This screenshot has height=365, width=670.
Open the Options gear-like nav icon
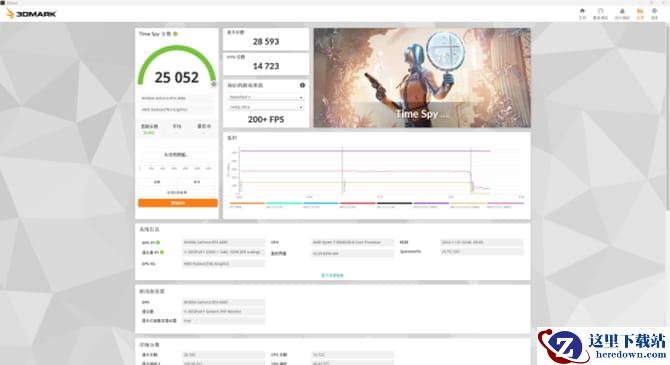click(654, 13)
